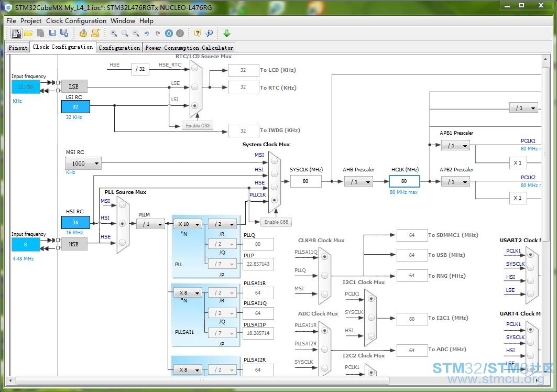Click the Zoom In magnifier icon

point(114,33)
